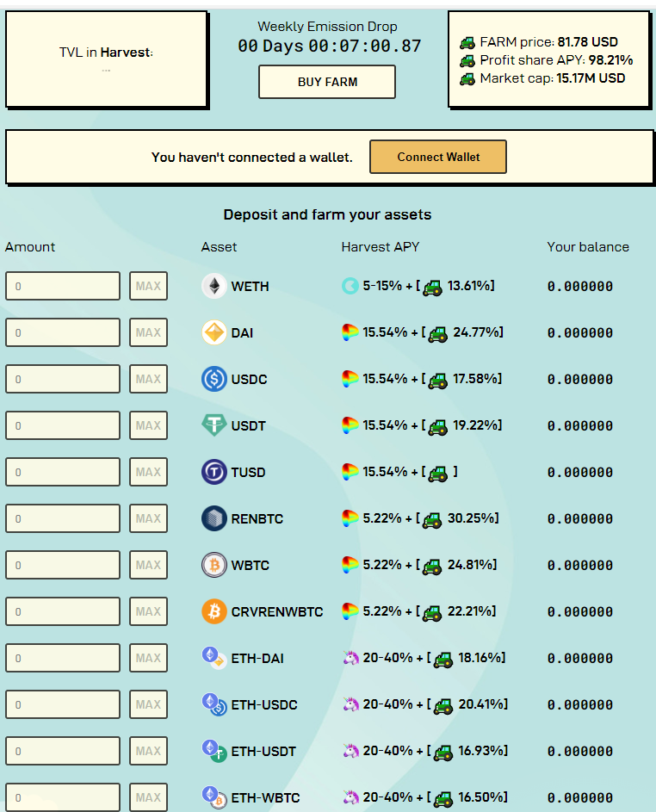Click the Your balance column header

(x=588, y=247)
